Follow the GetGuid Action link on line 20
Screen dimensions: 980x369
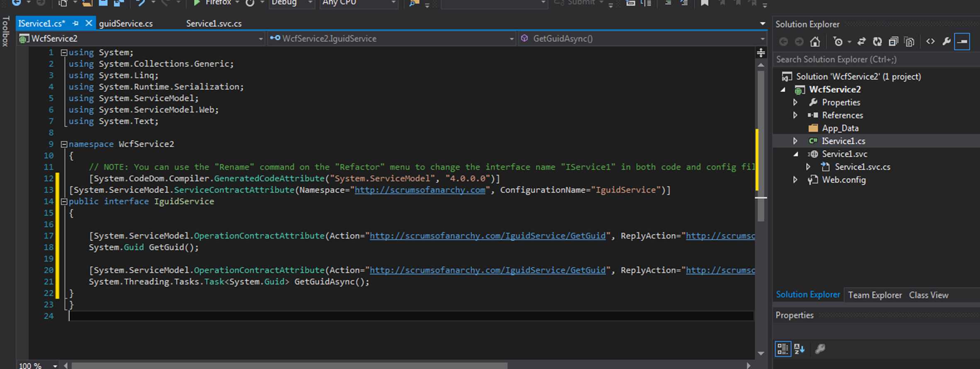click(488, 270)
